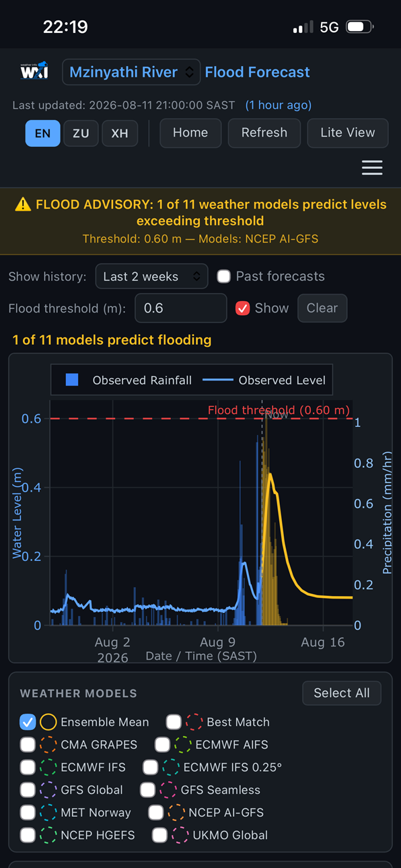Check the NCEP AI-GFS model checkbox
This screenshot has width=401, height=868.
(x=156, y=812)
